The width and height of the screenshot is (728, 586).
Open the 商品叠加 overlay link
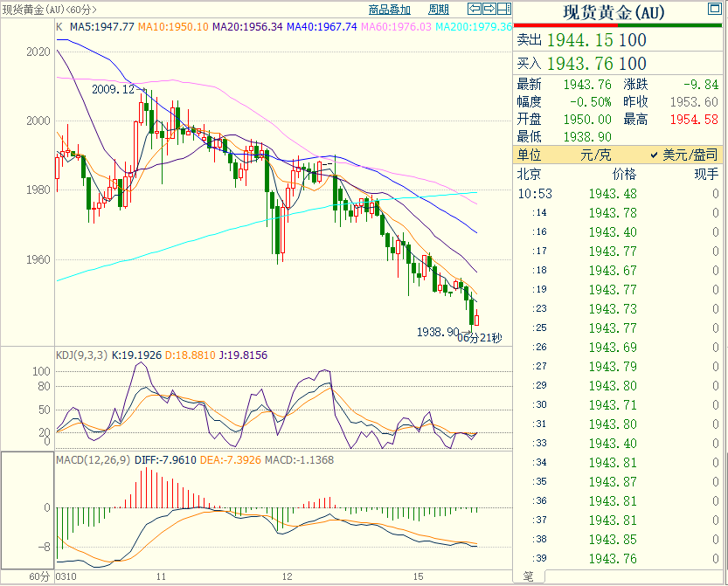pos(390,10)
